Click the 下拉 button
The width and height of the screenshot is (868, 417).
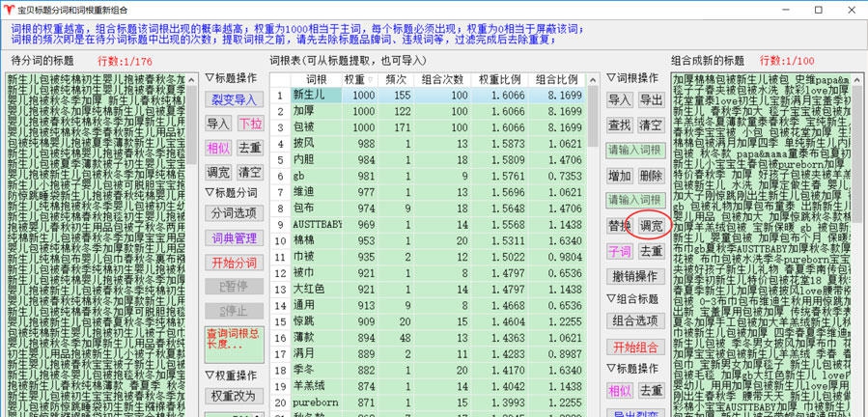tap(250, 124)
